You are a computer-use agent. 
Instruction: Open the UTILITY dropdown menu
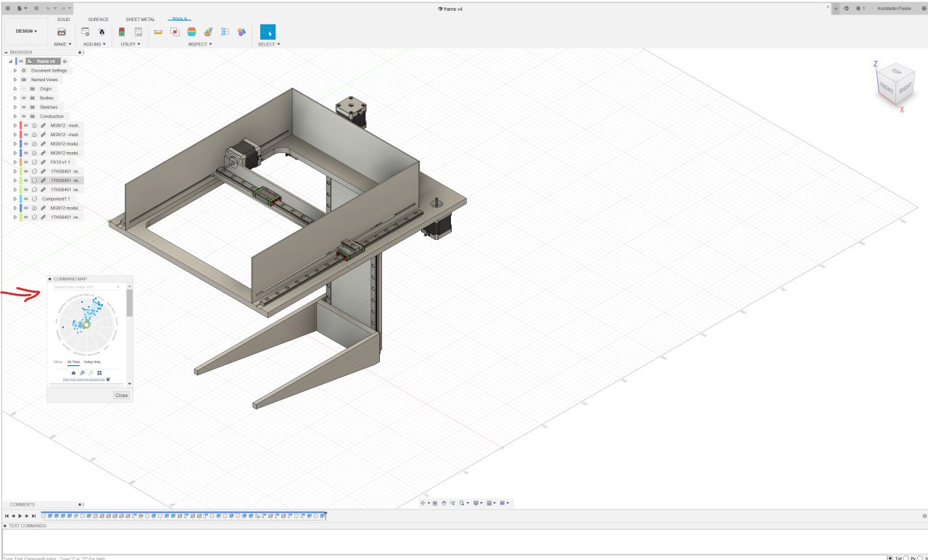coord(130,44)
